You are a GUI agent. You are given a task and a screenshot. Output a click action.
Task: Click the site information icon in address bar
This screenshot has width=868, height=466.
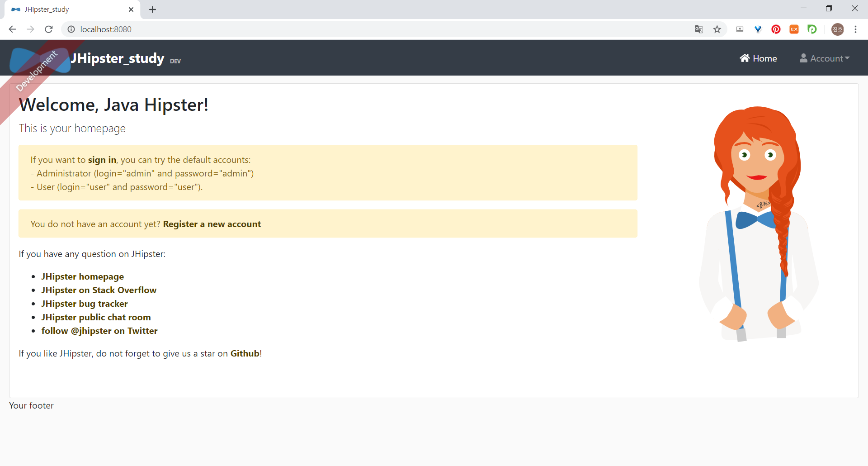(71, 29)
